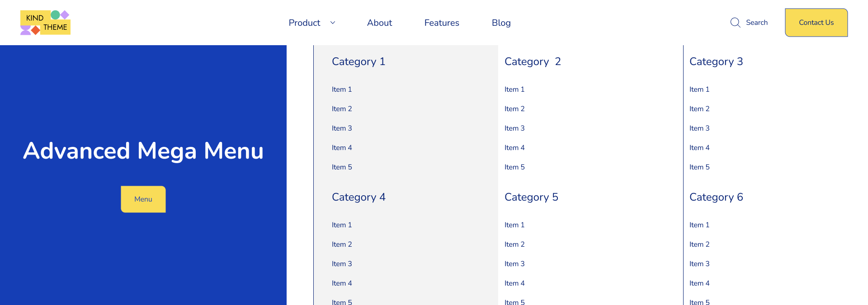Select the Category 3 heading
The height and width of the screenshot is (305, 868).
tap(716, 62)
